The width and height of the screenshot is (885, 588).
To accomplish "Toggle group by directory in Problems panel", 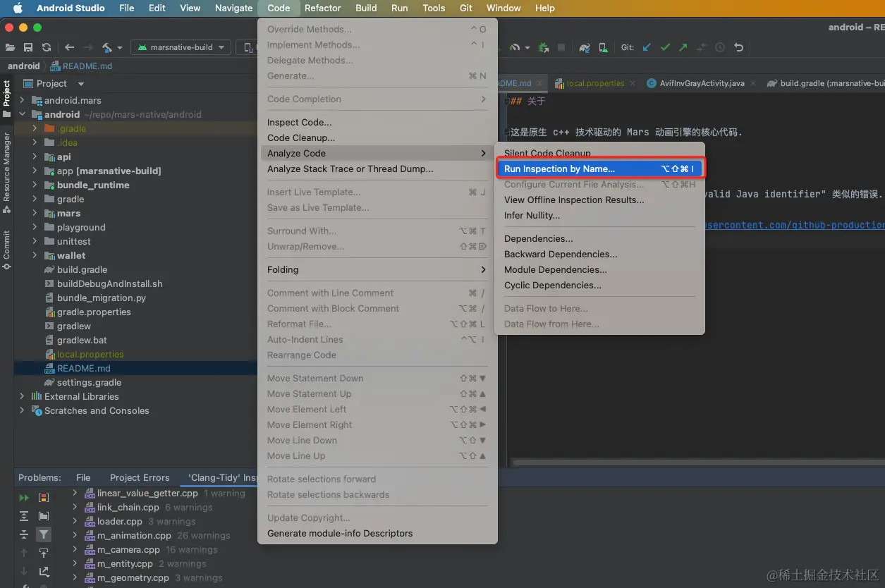I will click(x=44, y=516).
